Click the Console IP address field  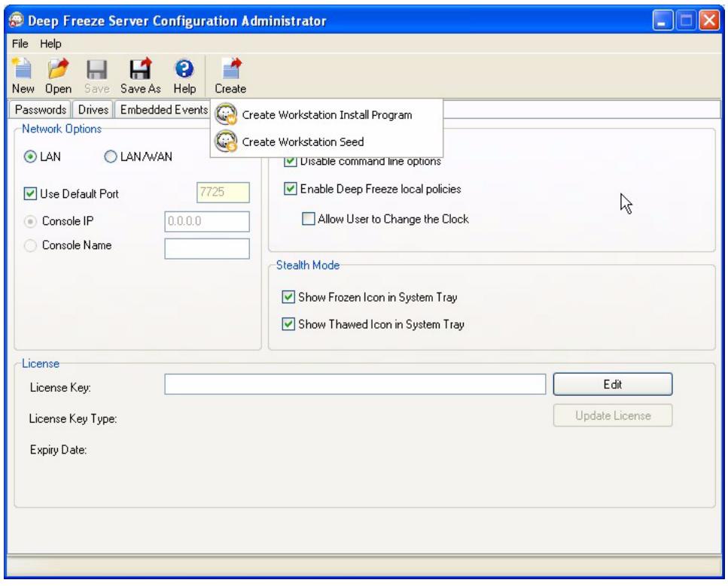(206, 221)
